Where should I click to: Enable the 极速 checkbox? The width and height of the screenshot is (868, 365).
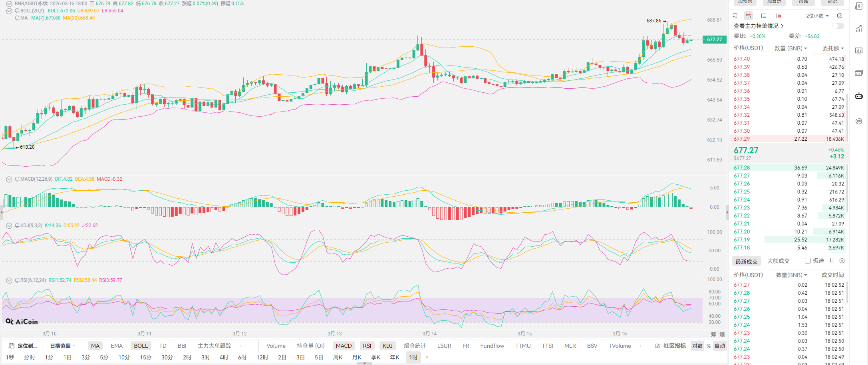pyautogui.click(x=807, y=261)
